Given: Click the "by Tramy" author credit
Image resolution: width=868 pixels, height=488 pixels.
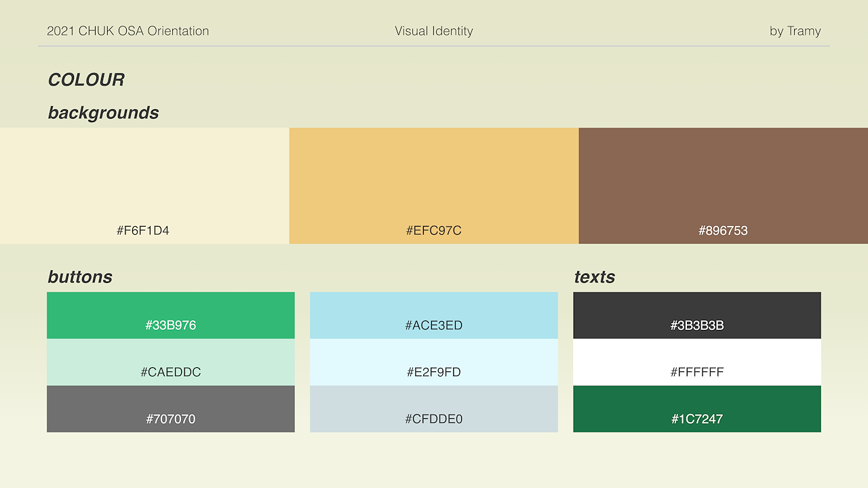Looking at the screenshot, I should [x=795, y=31].
